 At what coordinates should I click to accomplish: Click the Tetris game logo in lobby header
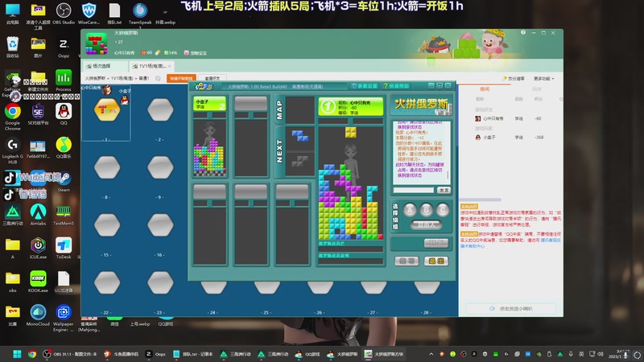97,44
